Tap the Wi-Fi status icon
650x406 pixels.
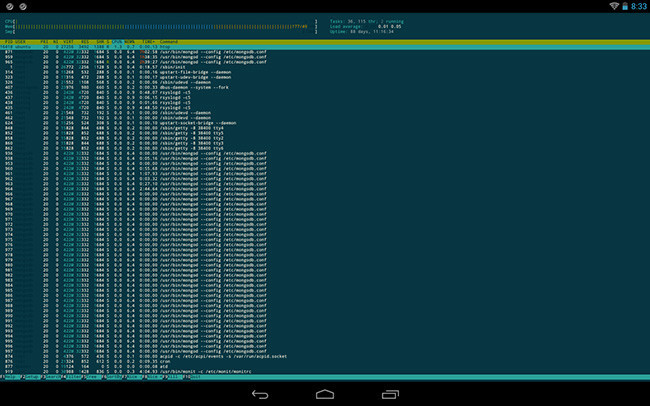[614, 6]
